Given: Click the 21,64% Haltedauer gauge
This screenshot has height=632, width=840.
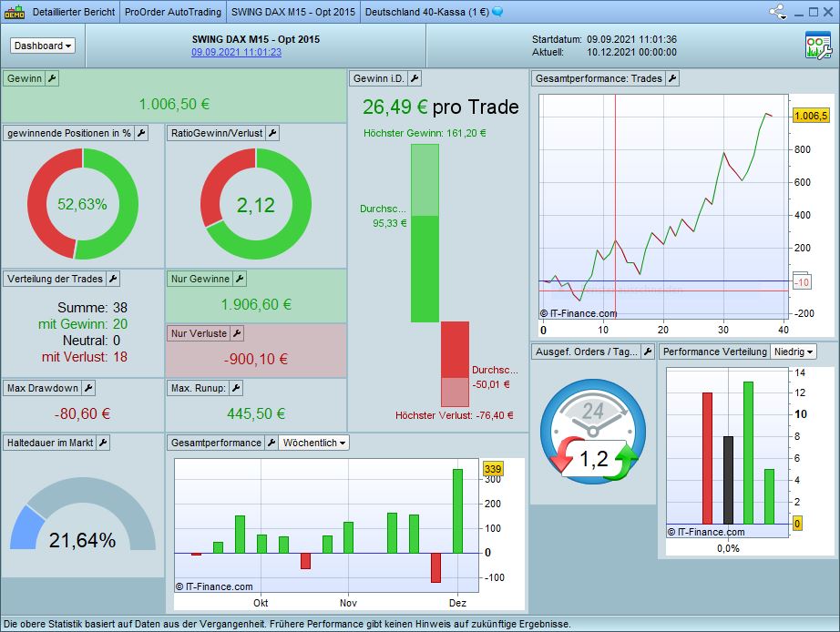Looking at the screenshot, I should 83,515.
